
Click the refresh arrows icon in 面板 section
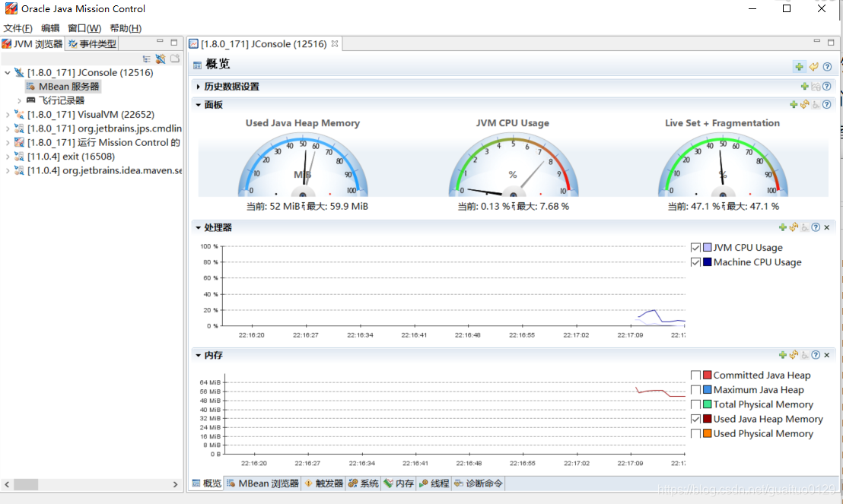click(x=805, y=104)
